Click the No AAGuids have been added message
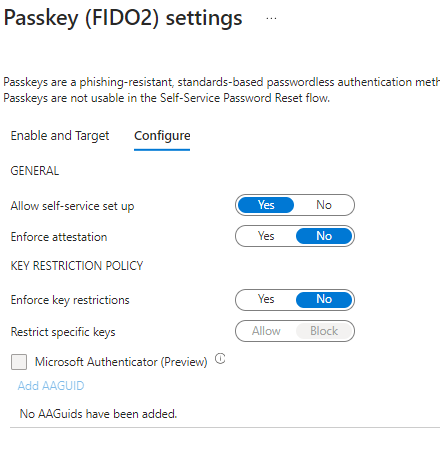 pyautogui.click(x=98, y=414)
